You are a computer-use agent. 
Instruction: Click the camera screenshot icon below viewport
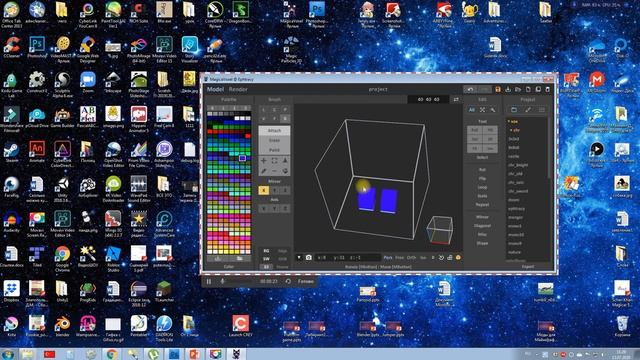pyautogui.click(x=309, y=258)
